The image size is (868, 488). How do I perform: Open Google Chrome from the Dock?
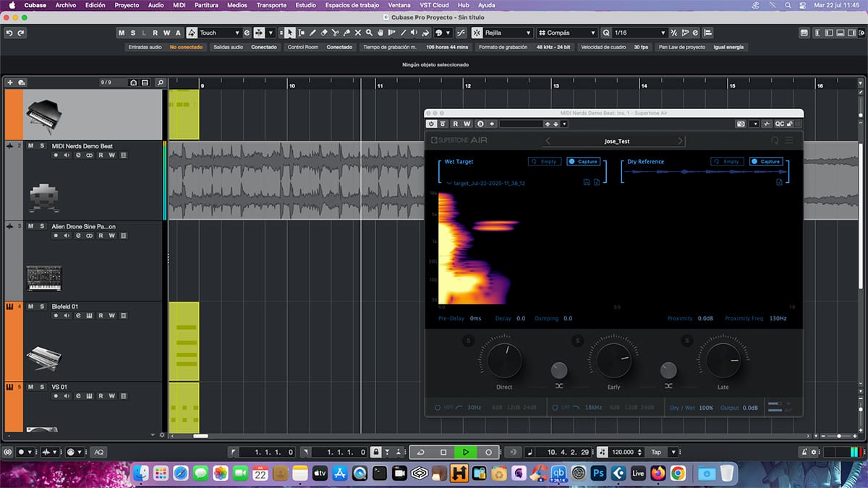[x=678, y=474]
